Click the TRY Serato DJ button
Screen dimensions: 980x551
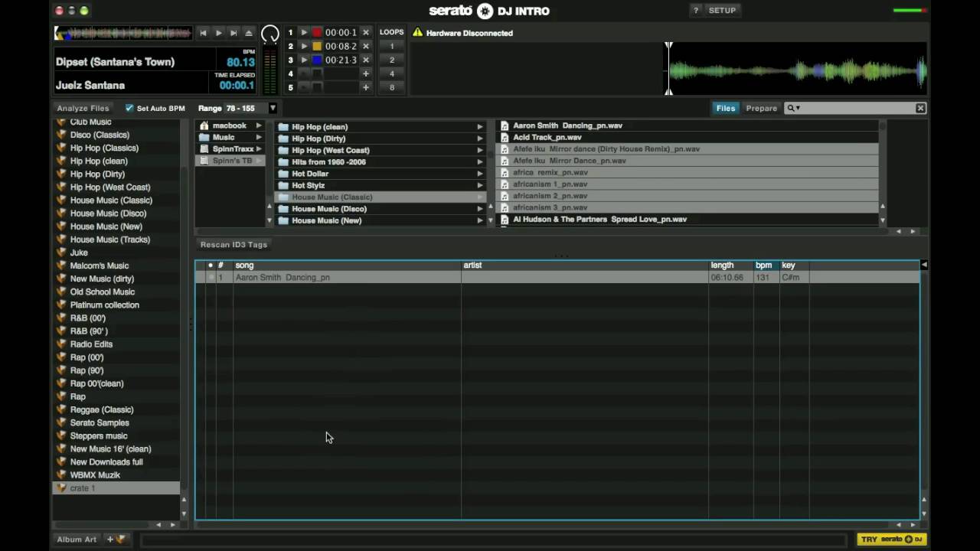[x=892, y=540]
